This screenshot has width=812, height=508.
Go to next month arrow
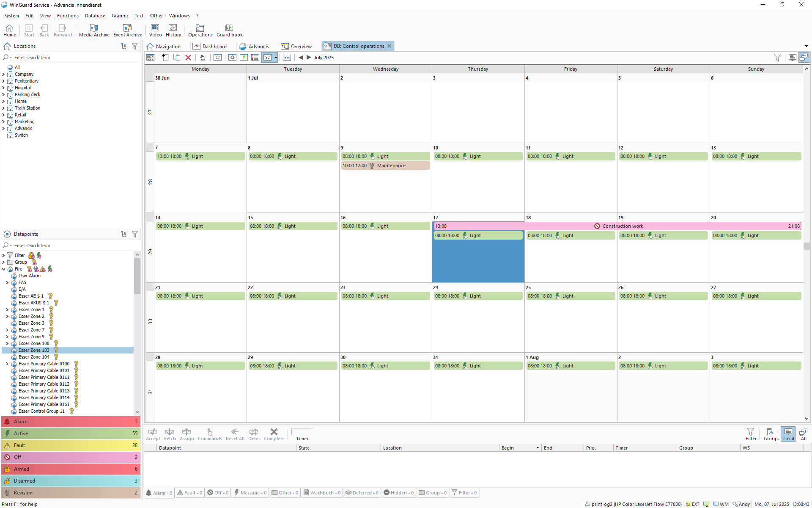[309, 58]
